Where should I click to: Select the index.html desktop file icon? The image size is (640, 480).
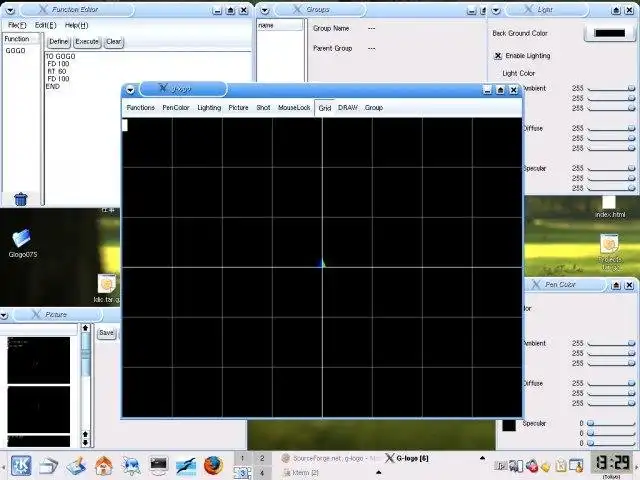click(609, 202)
